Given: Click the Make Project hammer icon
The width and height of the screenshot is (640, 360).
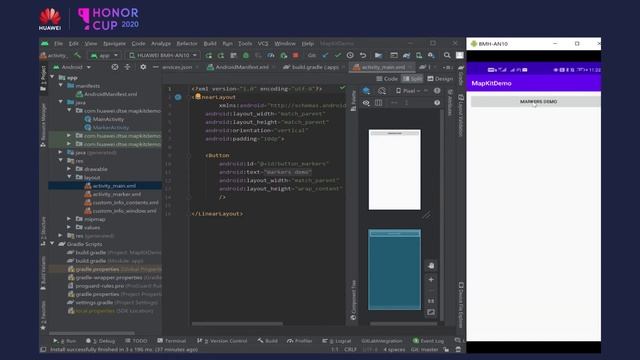Looking at the screenshot, I should pyautogui.click(x=77, y=55).
